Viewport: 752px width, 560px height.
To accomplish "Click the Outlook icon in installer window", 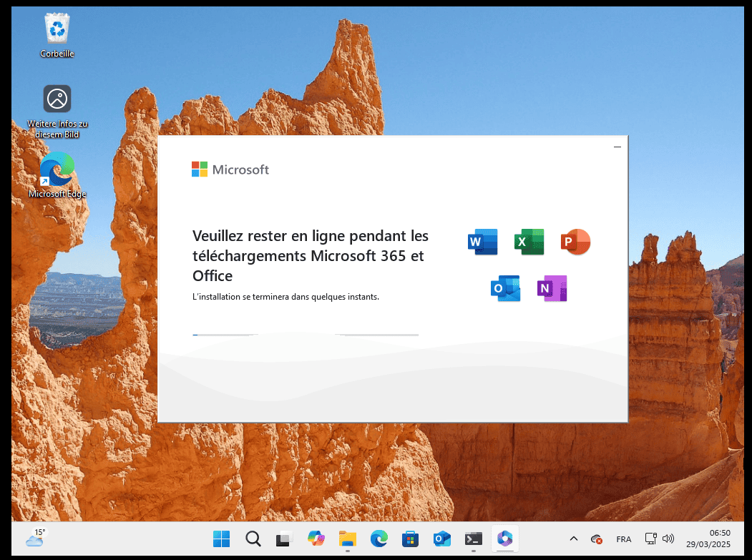I will (505, 288).
